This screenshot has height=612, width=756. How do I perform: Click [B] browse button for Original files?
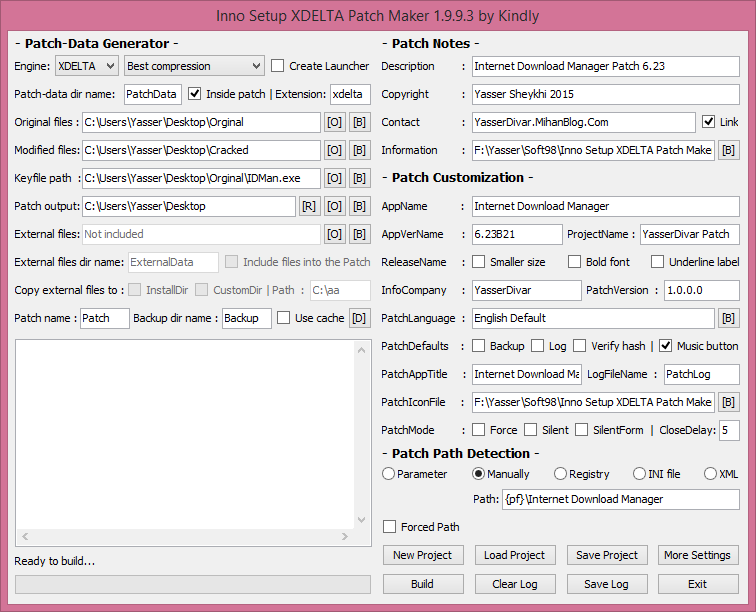pos(359,122)
